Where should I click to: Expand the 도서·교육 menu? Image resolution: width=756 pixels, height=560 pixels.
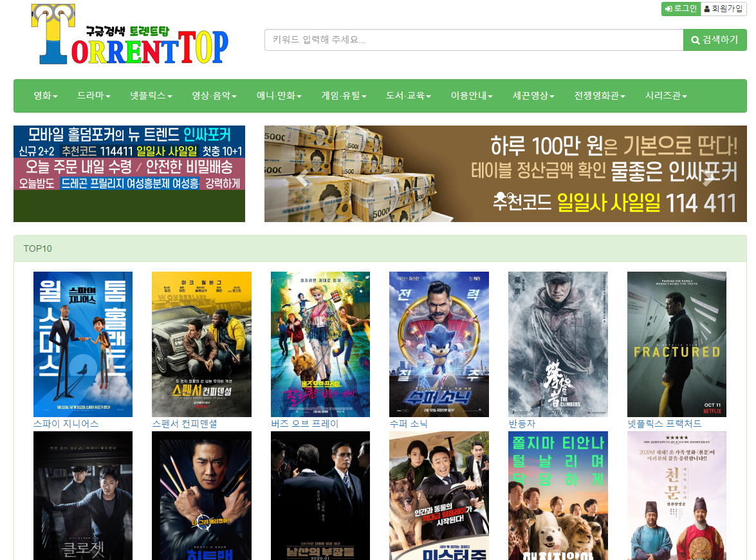point(408,95)
